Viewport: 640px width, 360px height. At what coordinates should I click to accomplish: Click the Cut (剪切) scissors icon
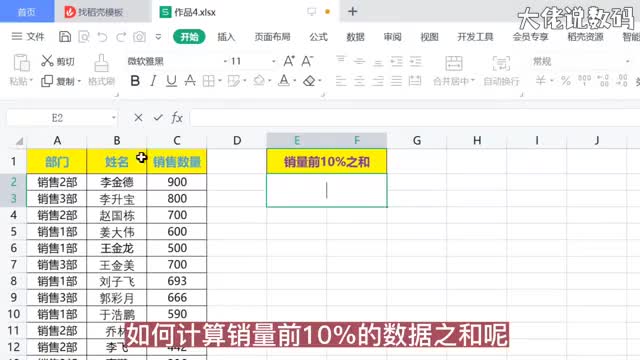pos(47,61)
